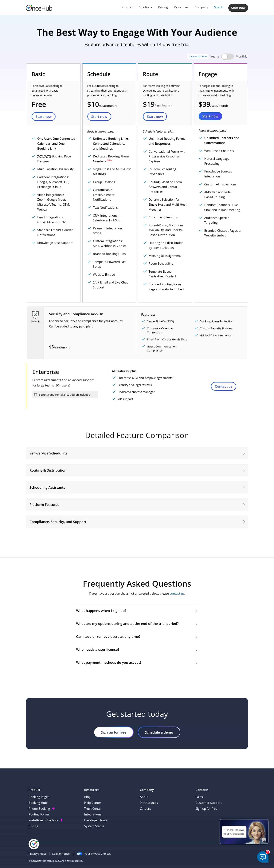Viewport: 274px width, 868px height.
Task: Open the Resources navigation menu
Action: [x=181, y=7]
